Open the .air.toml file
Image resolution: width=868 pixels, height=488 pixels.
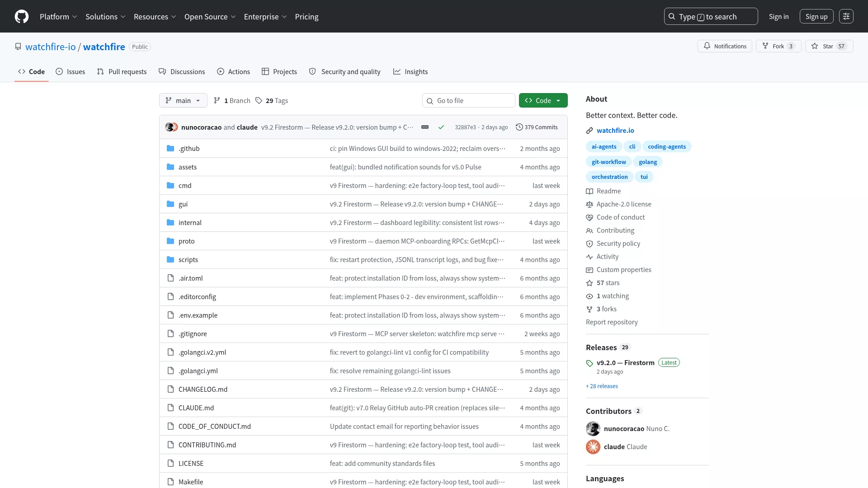(191, 278)
